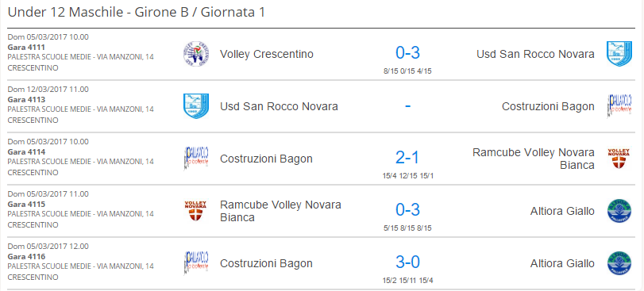Click Ramcube Volley Novara logo, Gara 4114 row
Viewport: 644px width, 291px height.
click(x=619, y=159)
